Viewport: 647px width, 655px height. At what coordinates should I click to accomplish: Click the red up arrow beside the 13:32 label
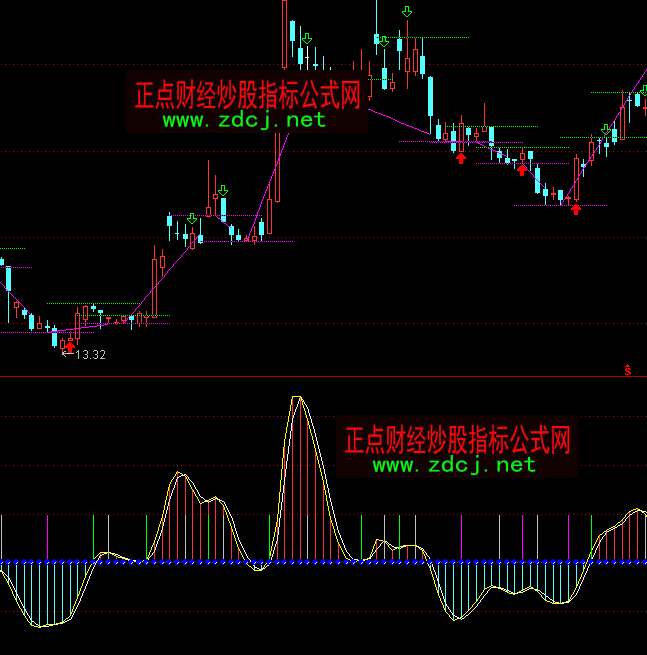[69, 345]
